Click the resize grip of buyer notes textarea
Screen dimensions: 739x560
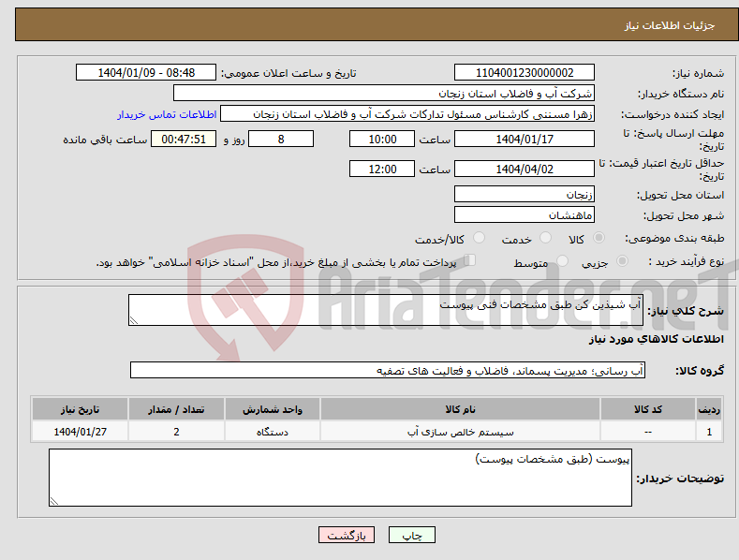click(x=54, y=501)
